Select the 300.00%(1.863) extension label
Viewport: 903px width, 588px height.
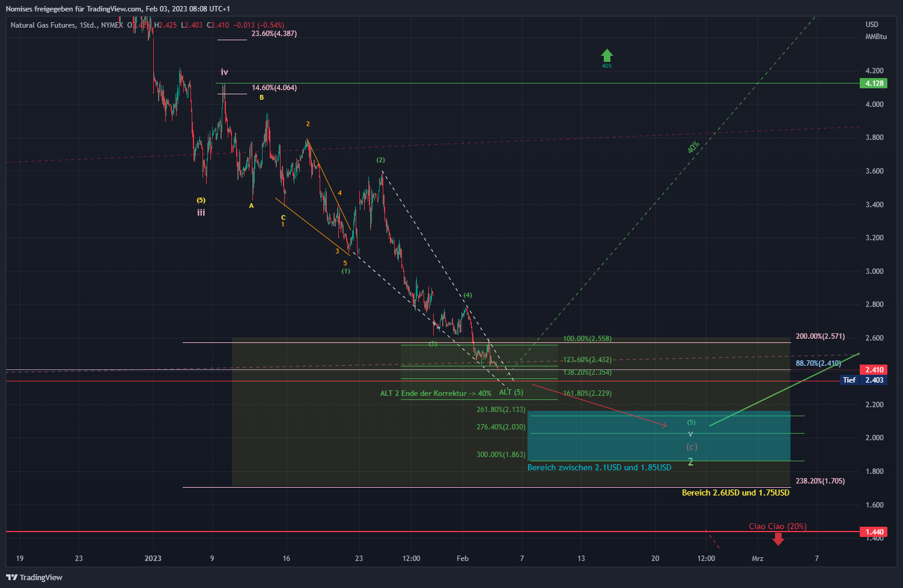click(501, 455)
